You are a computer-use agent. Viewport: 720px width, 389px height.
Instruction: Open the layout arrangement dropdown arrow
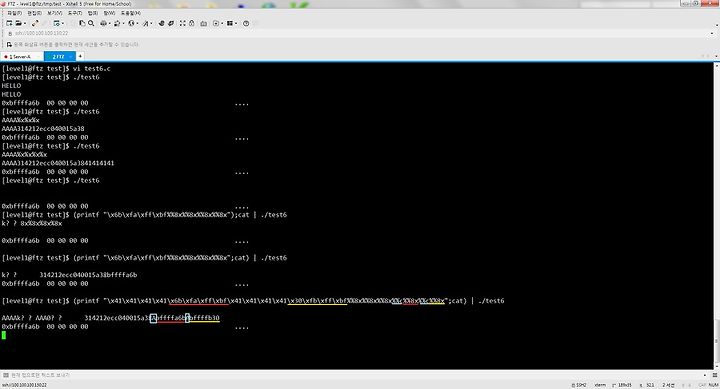tap(236, 23)
